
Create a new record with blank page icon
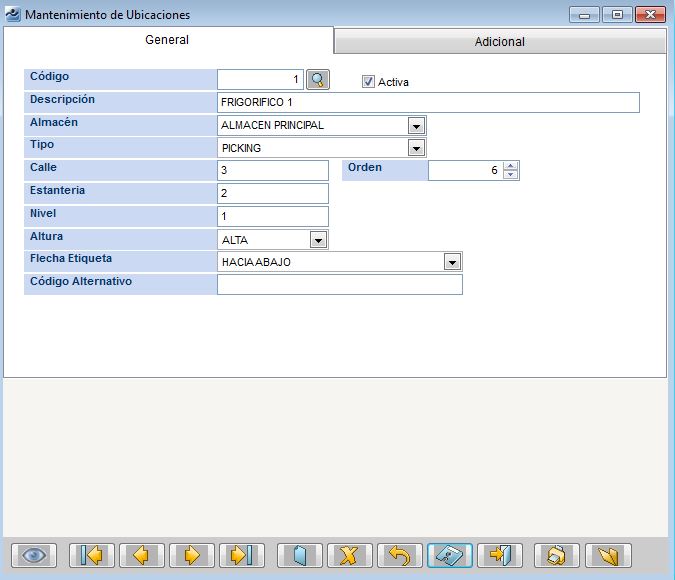coord(300,555)
